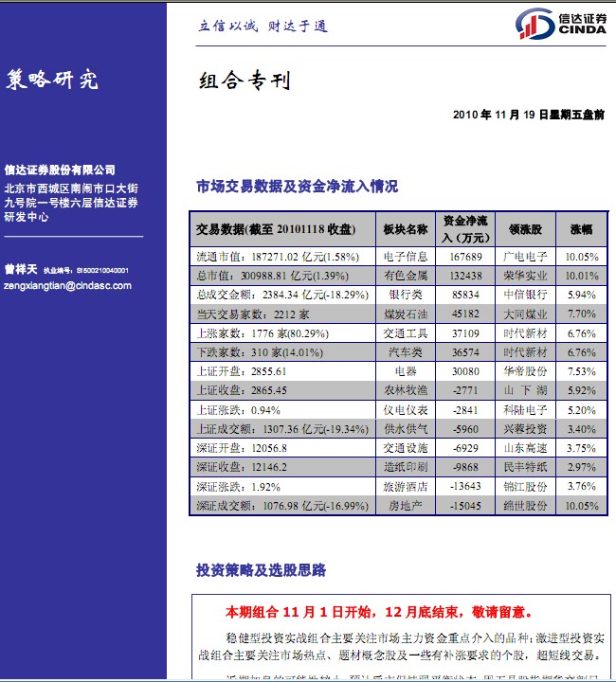Click the 领涨股 column header
This screenshot has height=682, width=616.
pyautogui.click(x=525, y=229)
